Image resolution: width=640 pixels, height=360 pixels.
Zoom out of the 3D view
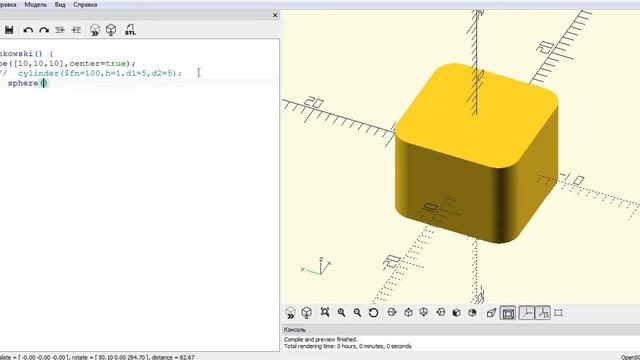tap(357, 313)
